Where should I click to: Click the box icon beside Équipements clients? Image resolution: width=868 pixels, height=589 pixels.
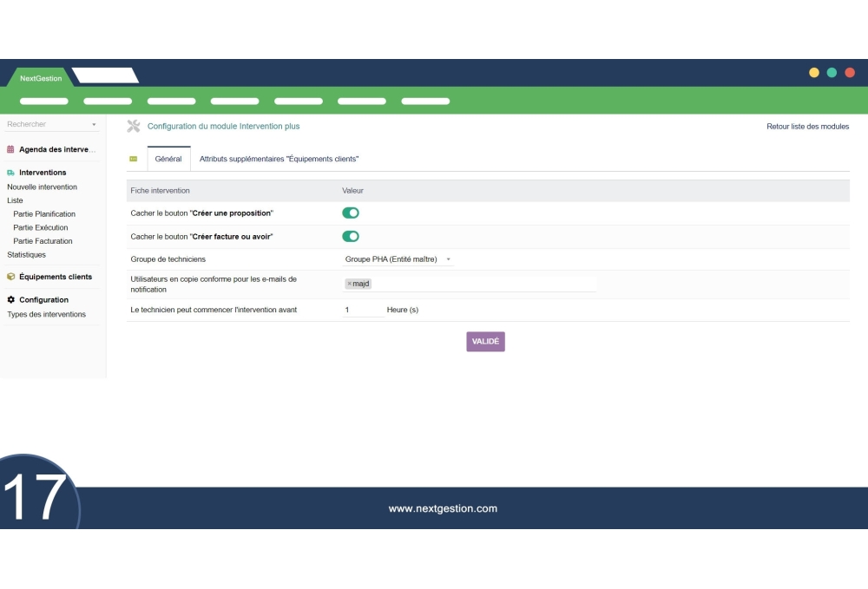coord(10,277)
